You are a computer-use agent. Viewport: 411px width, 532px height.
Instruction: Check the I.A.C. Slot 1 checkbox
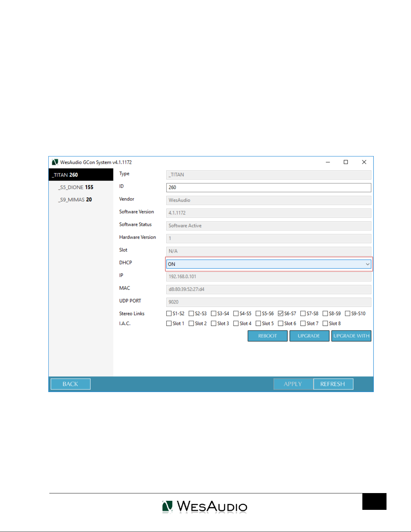pos(169,324)
